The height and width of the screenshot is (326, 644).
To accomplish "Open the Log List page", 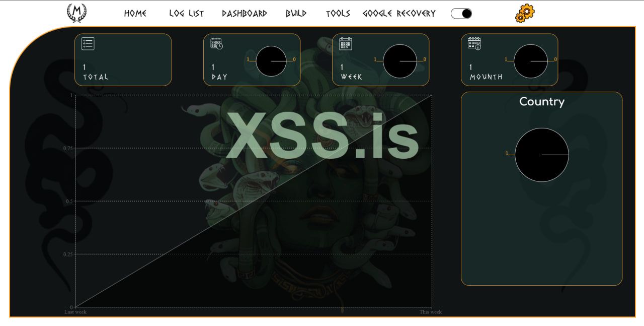I will (187, 14).
